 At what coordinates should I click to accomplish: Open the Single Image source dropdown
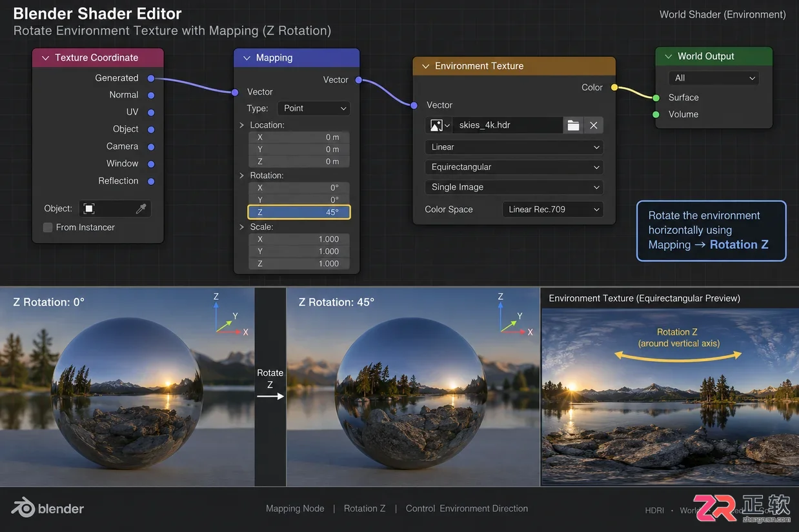(514, 187)
